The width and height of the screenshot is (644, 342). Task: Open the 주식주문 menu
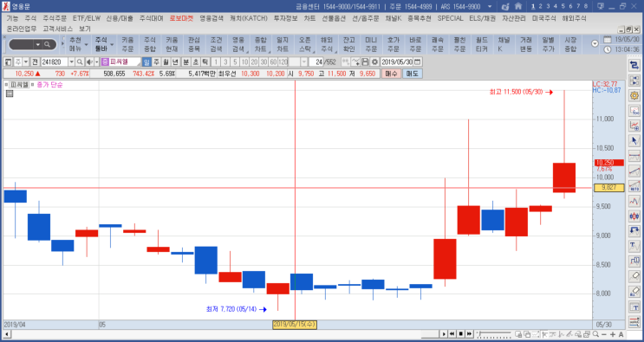(55, 18)
